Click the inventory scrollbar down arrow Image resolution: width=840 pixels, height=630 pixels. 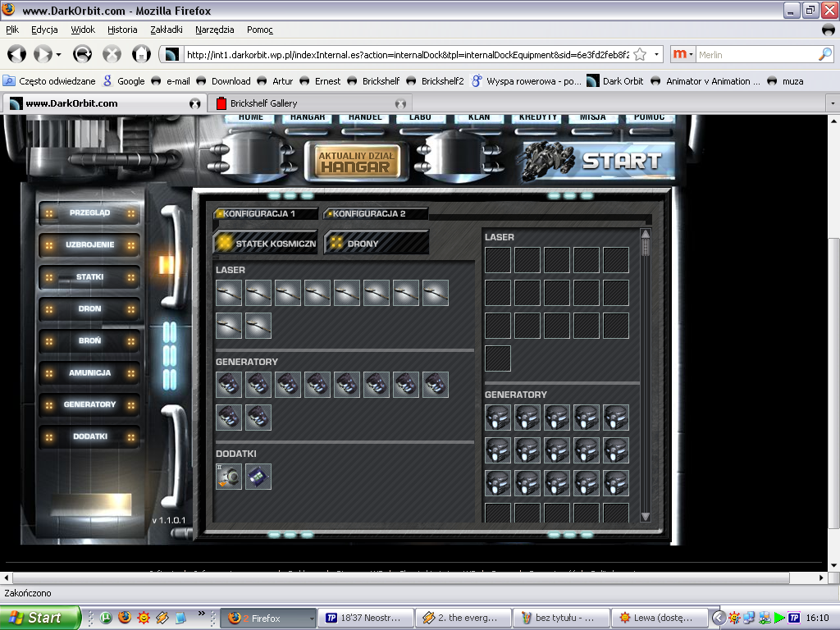pyautogui.click(x=645, y=516)
